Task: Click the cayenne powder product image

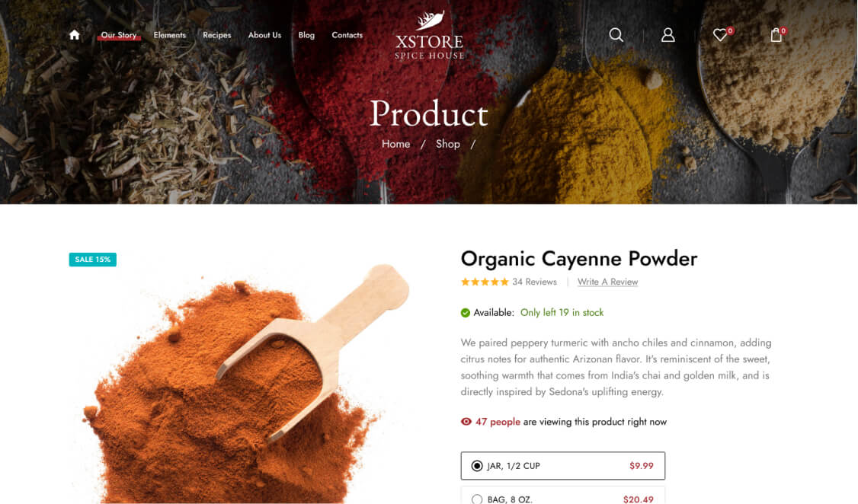Action: point(241,383)
